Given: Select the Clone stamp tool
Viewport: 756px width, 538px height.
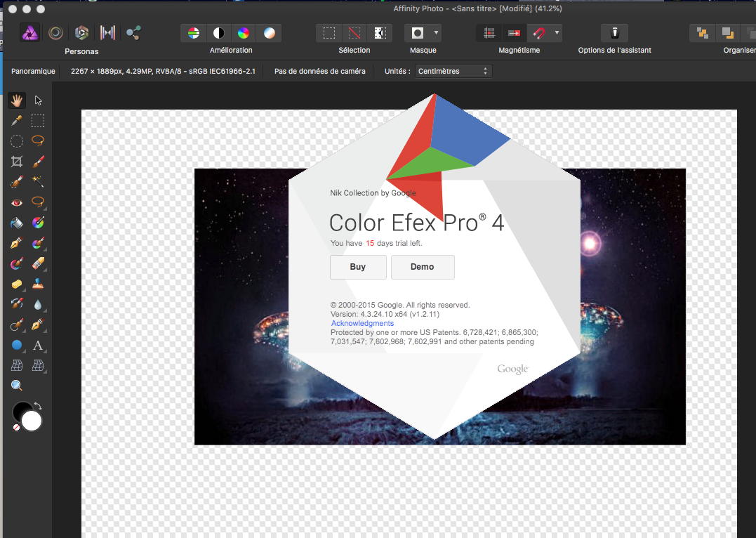Looking at the screenshot, I should 38,284.
